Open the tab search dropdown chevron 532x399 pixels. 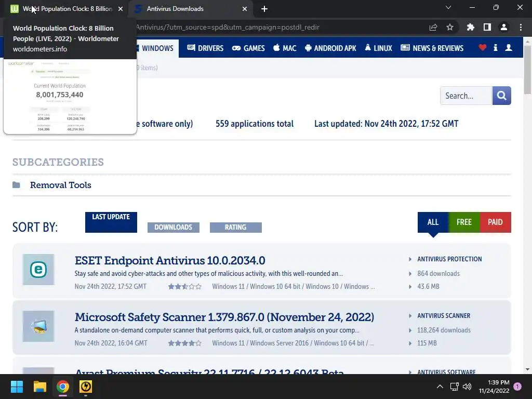pyautogui.click(x=448, y=7)
